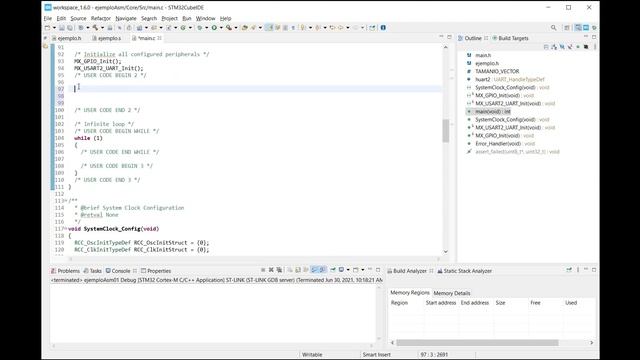Open dropdown arrow next to Run icon
The height and width of the screenshot is (360, 640).
tap(221, 28)
